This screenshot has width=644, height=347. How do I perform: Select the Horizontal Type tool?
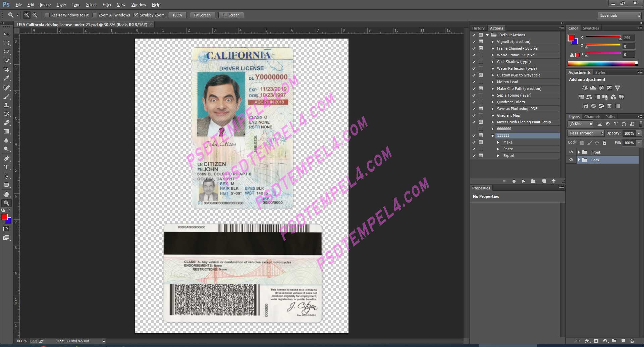click(7, 167)
